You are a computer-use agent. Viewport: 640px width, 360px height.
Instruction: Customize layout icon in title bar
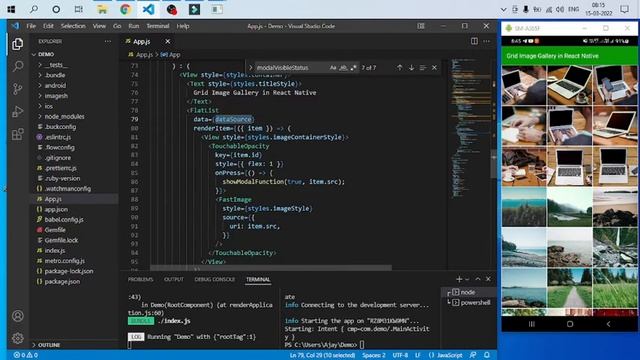click(x=421, y=26)
